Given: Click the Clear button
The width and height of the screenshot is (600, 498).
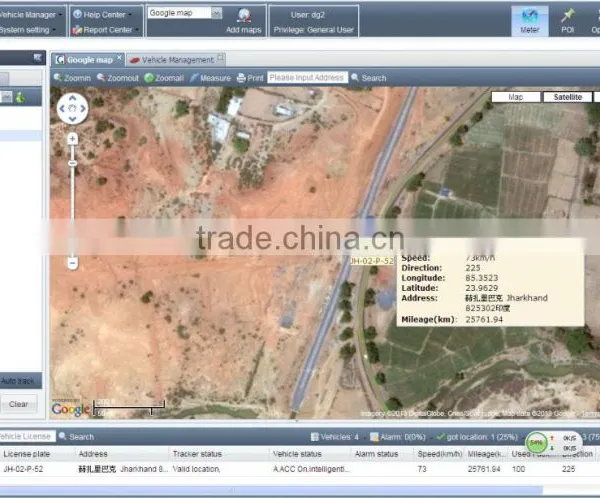Looking at the screenshot, I should tap(18, 404).
